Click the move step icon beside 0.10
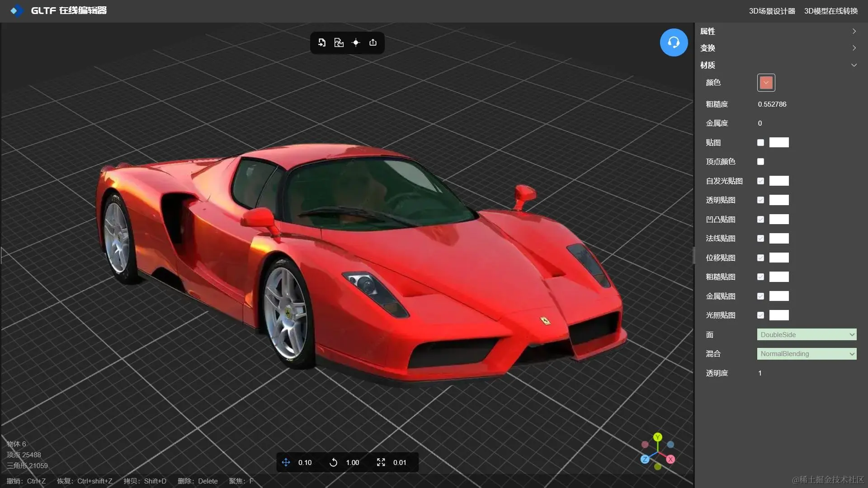868x488 pixels. (286, 462)
